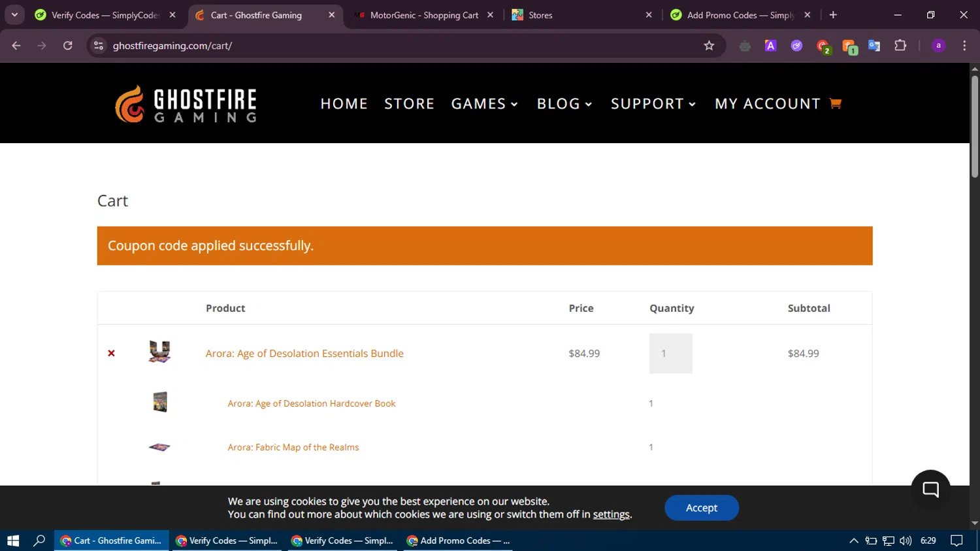Open cookie settings link
This screenshot has height=551, width=980.
pyautogui.click(x=611, y=514)
